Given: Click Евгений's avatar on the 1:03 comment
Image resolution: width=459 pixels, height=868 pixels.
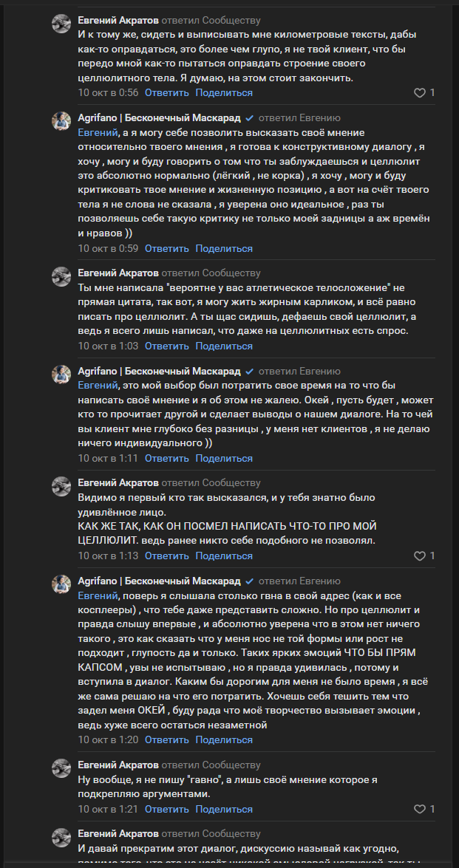Looking at the screenshot, I should pos(61,276).
